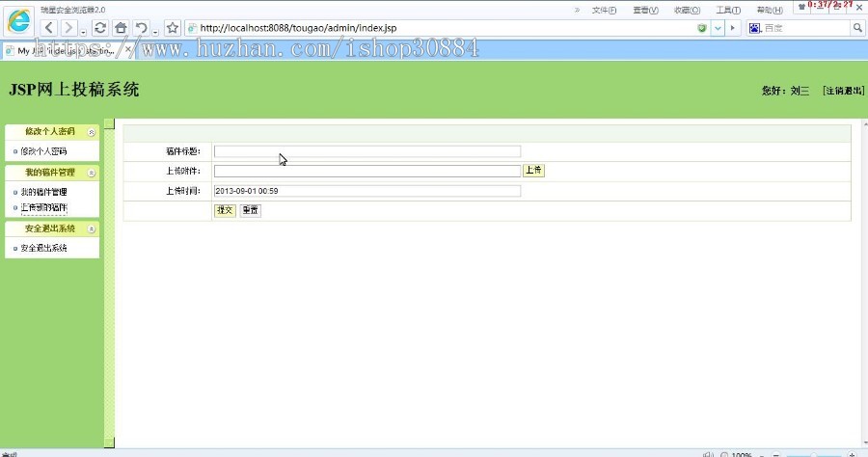Click the browser logo icon
This screenshot has height=457, width=868.
(x=19, y=21)
